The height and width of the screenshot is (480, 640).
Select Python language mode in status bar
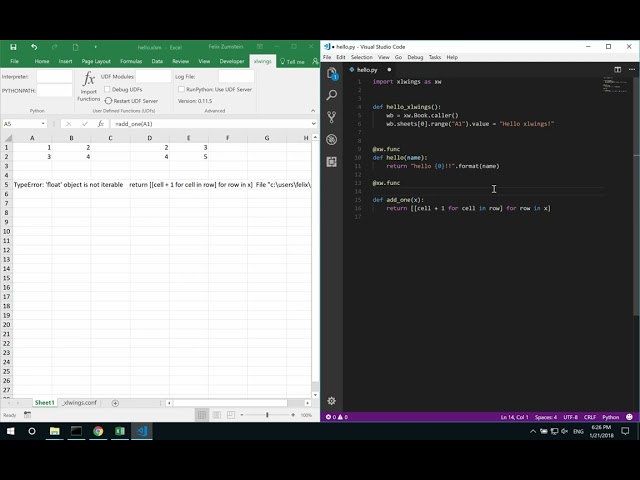[x=611, y=417]
